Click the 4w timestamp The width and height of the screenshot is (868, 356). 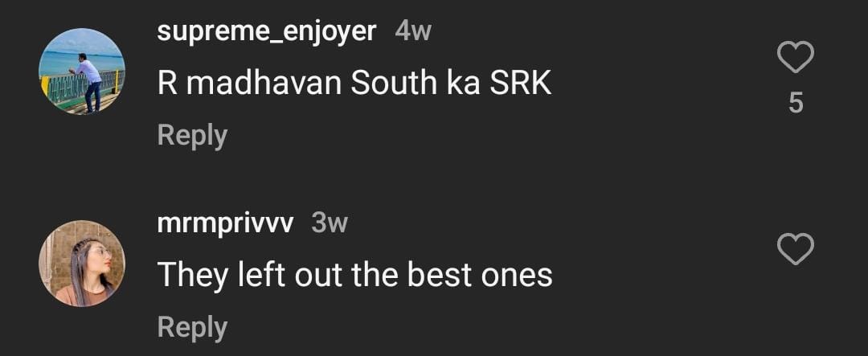(x=413, y=31)
